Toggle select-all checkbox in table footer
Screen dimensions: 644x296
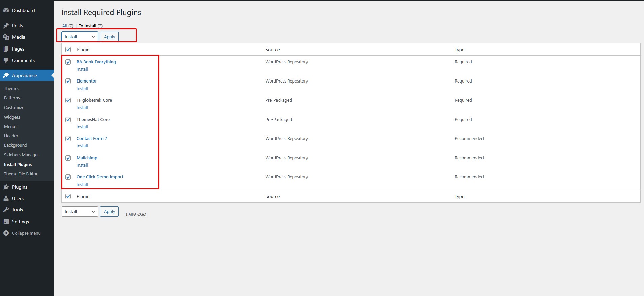pos(68,196)
